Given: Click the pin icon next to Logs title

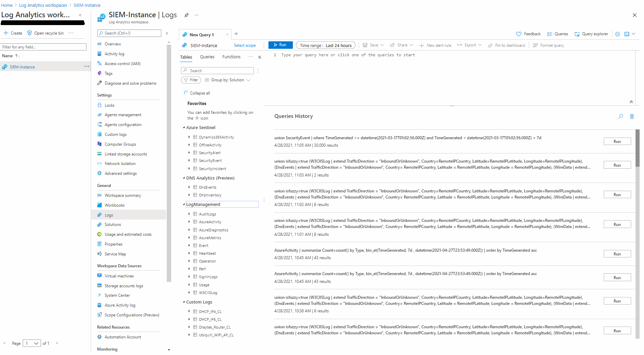Looking at the screenshot, I should click(x=186, y=15).
